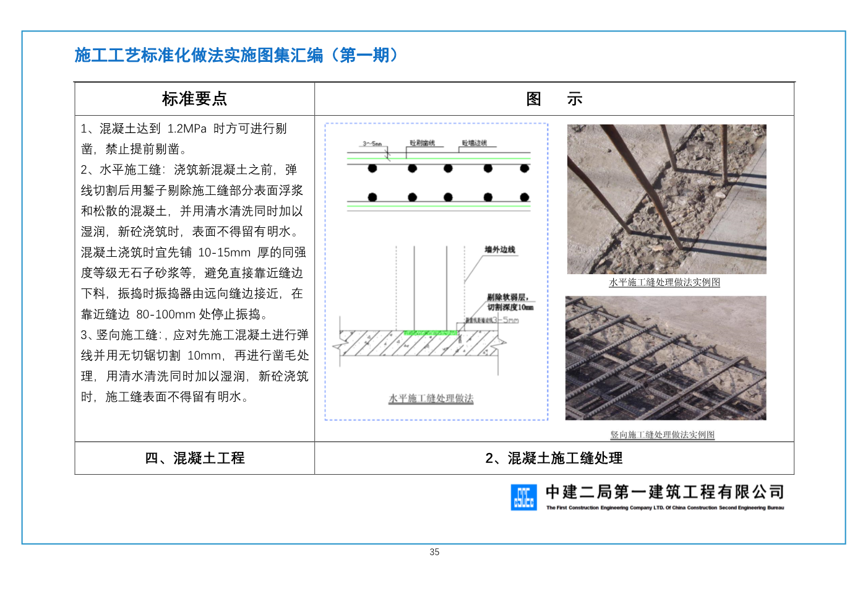Viewport: 868px width, 614px height.
Task: Click the English company name under the logo
Action: pyautogui.click(x=664, y=508)
